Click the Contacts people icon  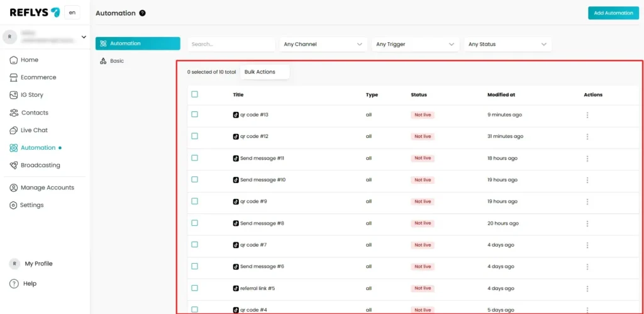[14, 113]
